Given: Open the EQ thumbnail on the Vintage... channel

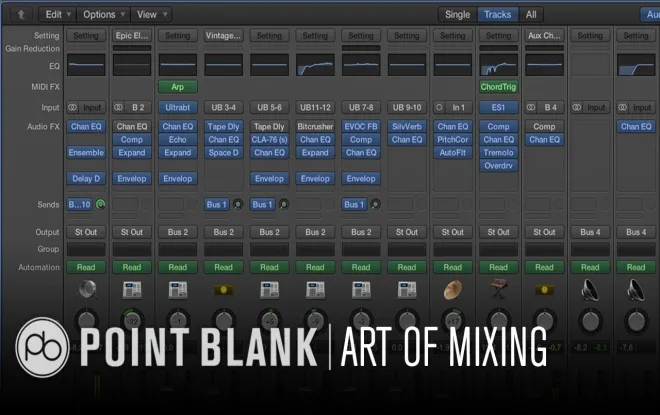Looking at the screenshot, I should (224, 65).
